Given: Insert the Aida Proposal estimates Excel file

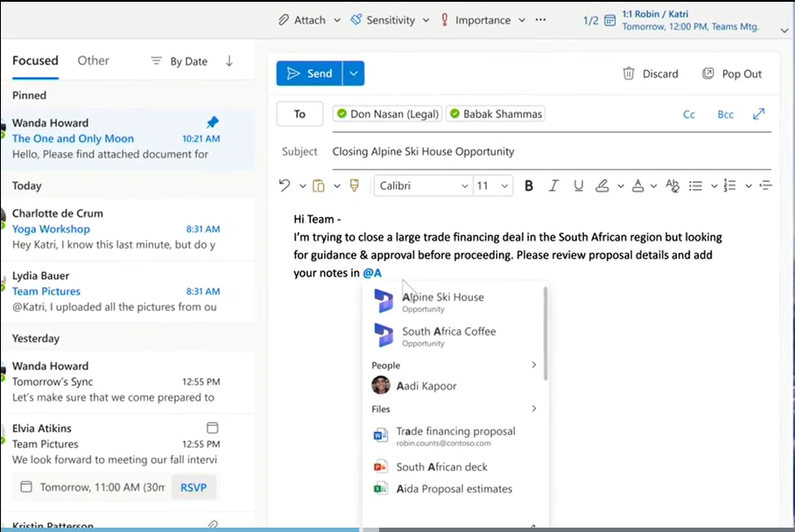Looking at the screenshot, I should (x=454, y=489).
